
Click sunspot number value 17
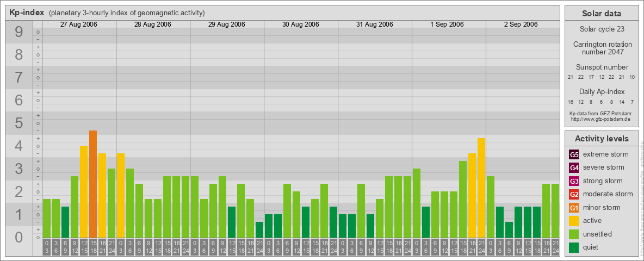pyautogui.click(x=591, y=77)
